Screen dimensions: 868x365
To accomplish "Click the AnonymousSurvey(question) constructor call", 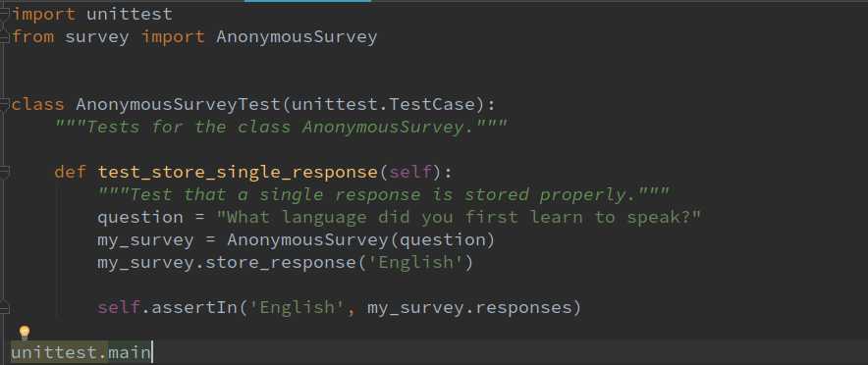I will point(361,240).
